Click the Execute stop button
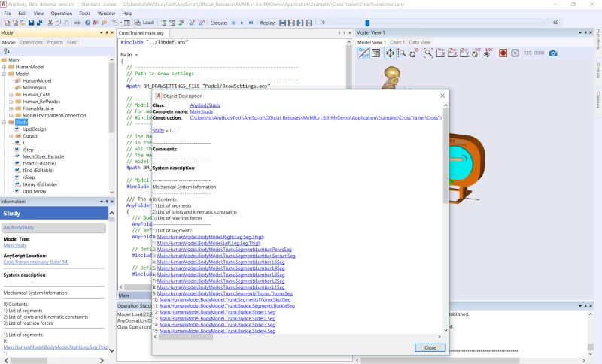The height and width of the screenshot is (364, 602). 233,23
